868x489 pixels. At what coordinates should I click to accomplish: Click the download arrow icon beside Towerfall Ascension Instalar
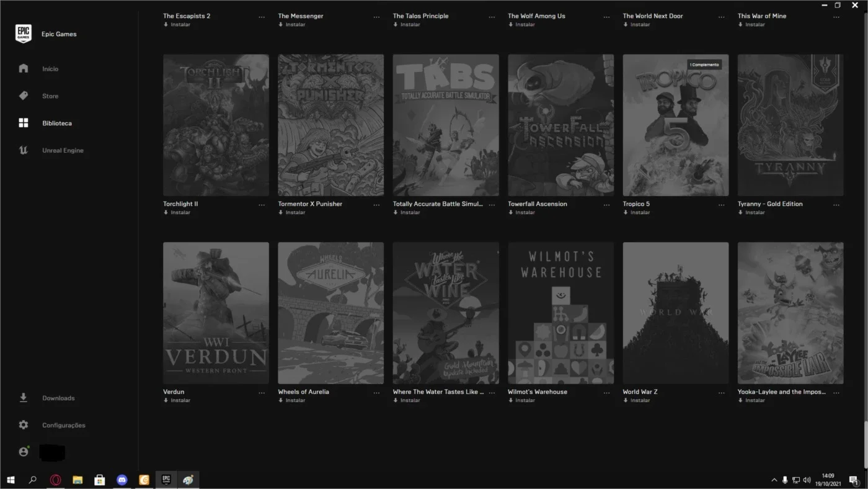click(510, 213)
